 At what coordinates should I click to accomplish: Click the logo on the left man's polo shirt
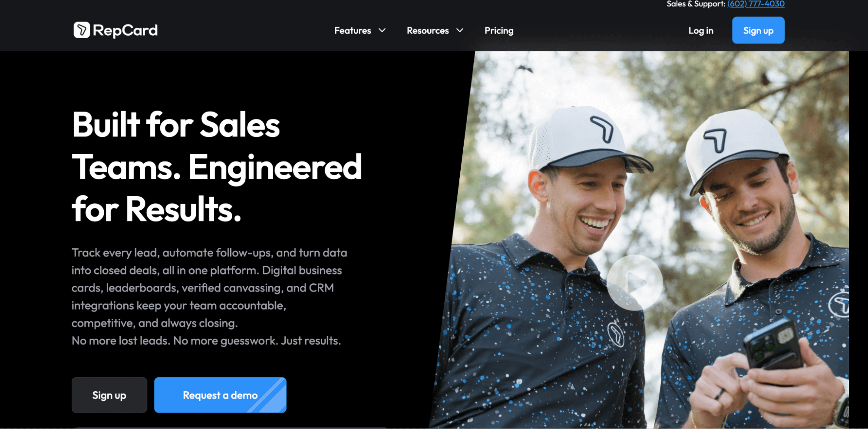pos(616,333)
